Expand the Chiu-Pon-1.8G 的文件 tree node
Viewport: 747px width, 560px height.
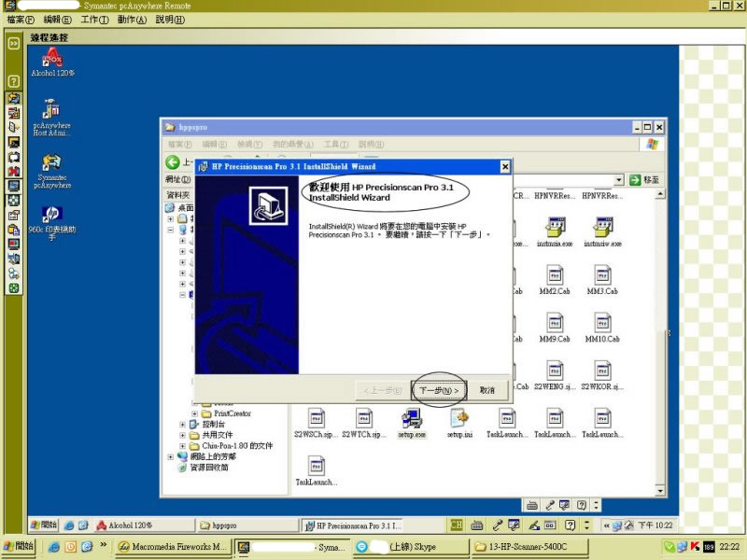[x=182, y=446]
